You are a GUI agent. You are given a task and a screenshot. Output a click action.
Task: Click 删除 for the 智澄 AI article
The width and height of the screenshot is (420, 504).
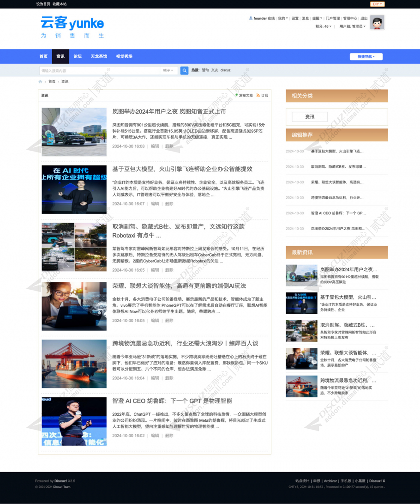(x=169, y=436)
